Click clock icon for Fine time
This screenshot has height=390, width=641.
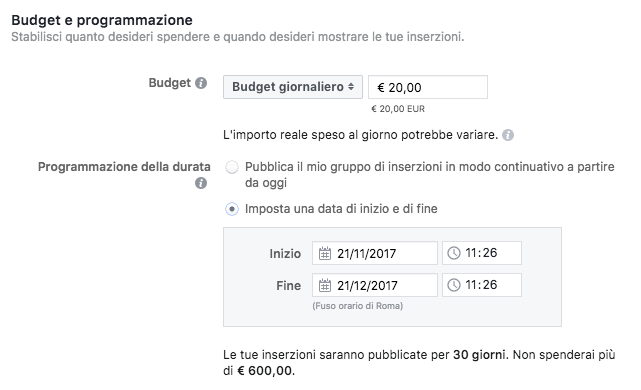pyautogui.click(x=454, y=285)
